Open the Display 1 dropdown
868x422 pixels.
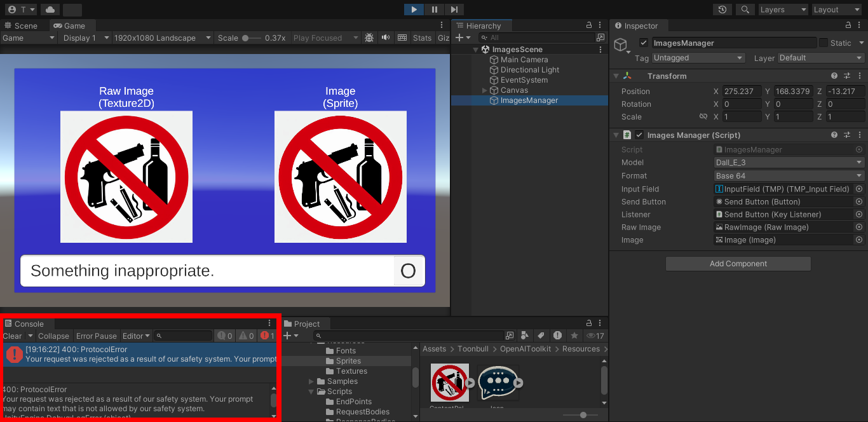[86, 38]
